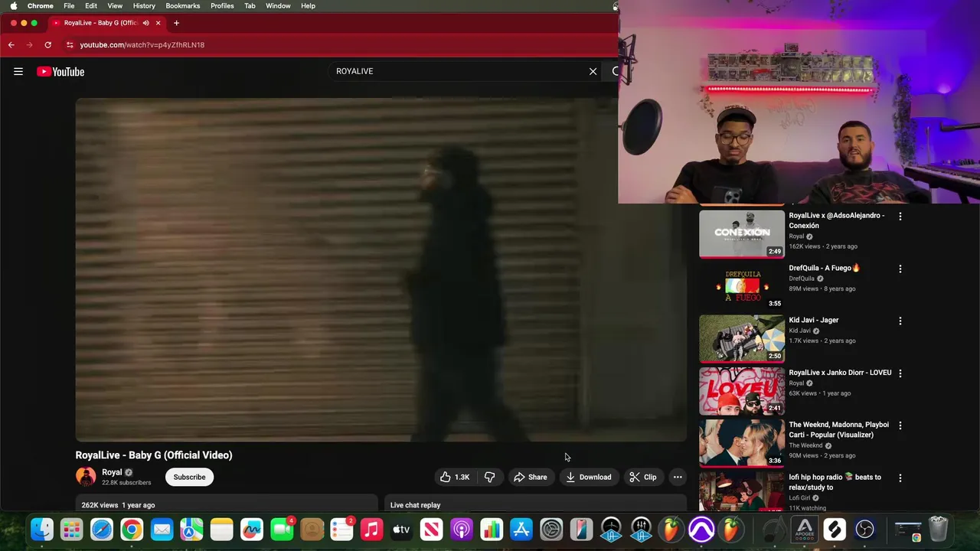Open Launchpad from the Dock
980x551 pixels.
(71, 529)
